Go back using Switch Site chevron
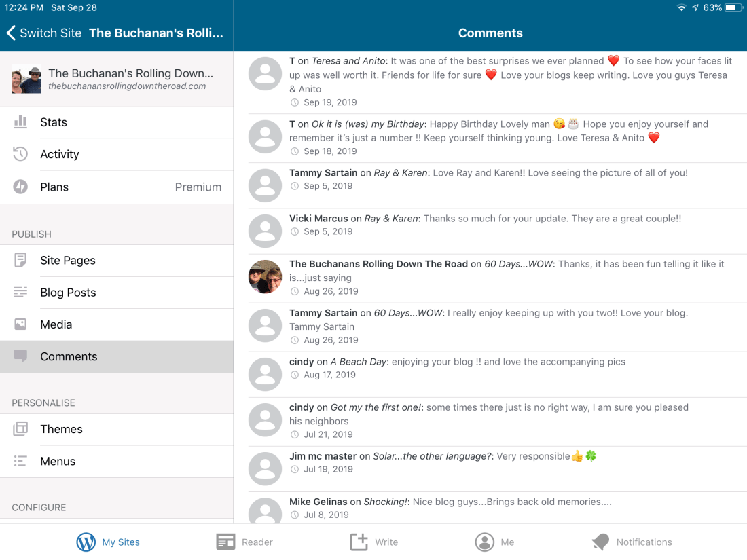 (x=11, y=33)
